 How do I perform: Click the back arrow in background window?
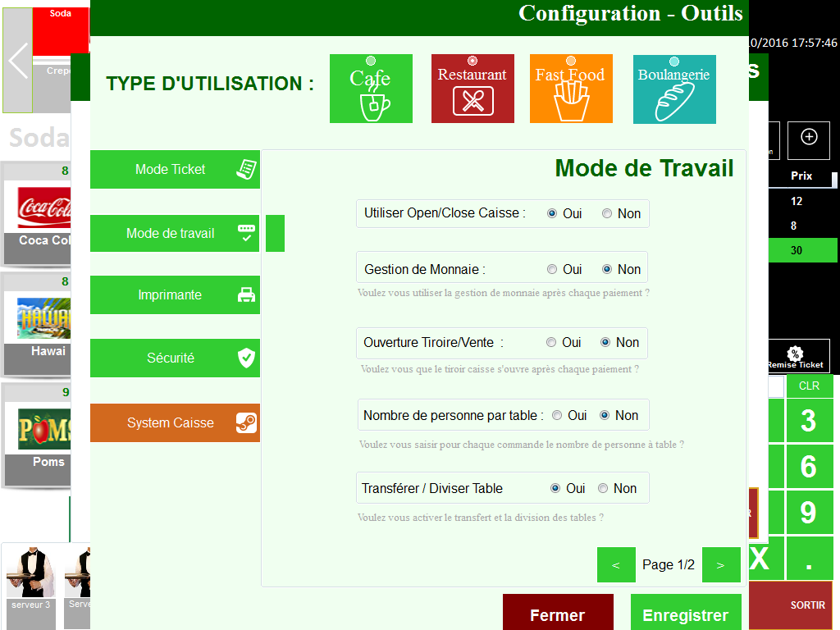[18, 61]
